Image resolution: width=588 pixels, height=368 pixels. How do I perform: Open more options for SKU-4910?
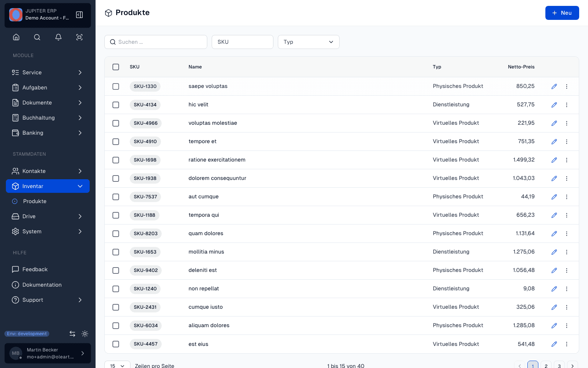[567, 142]
